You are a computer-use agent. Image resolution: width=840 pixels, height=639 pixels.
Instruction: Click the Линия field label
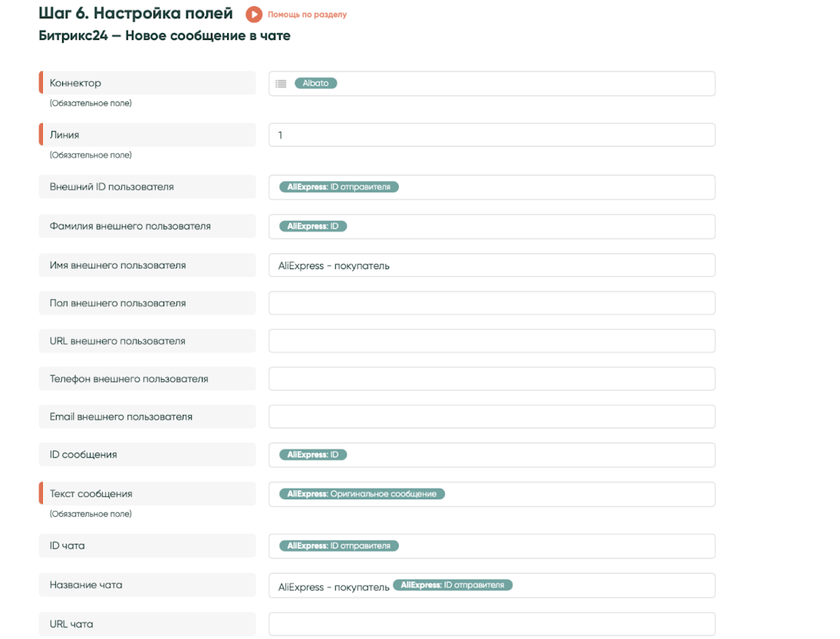point(147,135)
